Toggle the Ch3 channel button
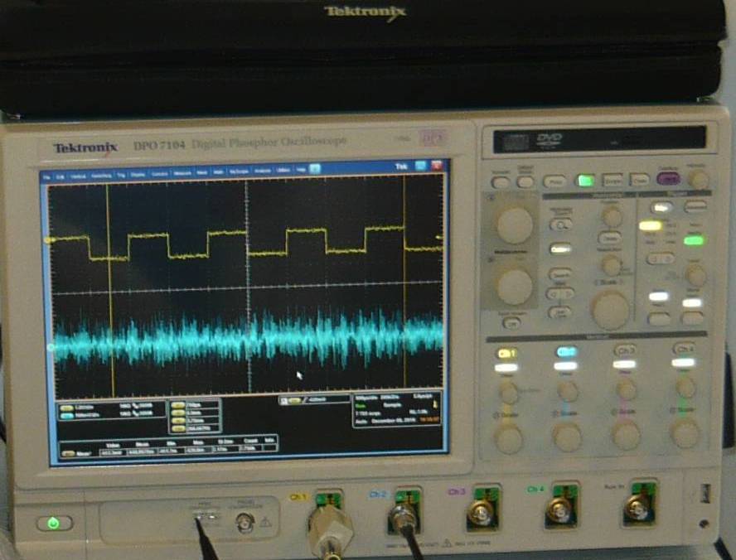Image resolution: width=736 pixels, height=560 pixels. tap(625, 350)
